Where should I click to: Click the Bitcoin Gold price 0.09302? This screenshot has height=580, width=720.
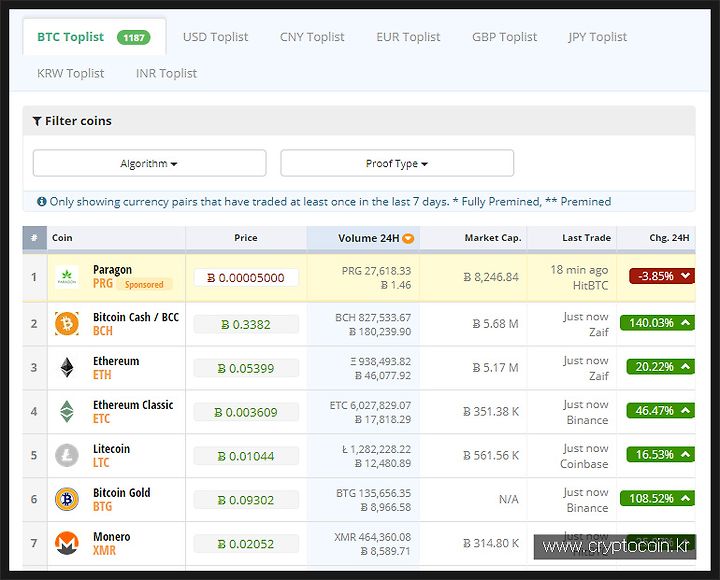(246, 500)
